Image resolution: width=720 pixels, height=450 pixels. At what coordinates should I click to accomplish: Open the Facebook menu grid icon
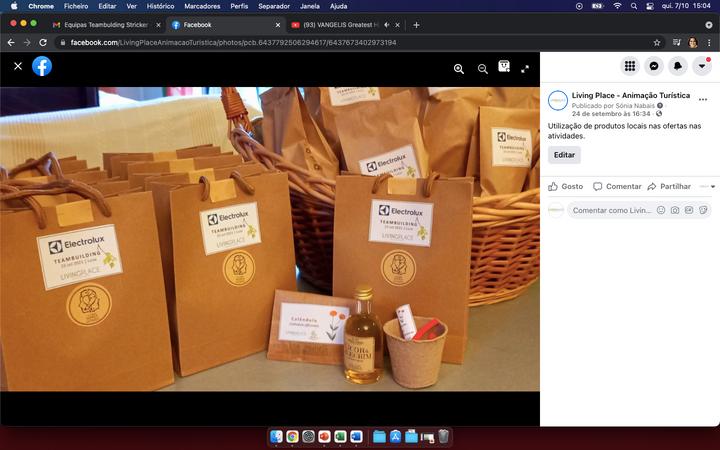pos(630,66)
